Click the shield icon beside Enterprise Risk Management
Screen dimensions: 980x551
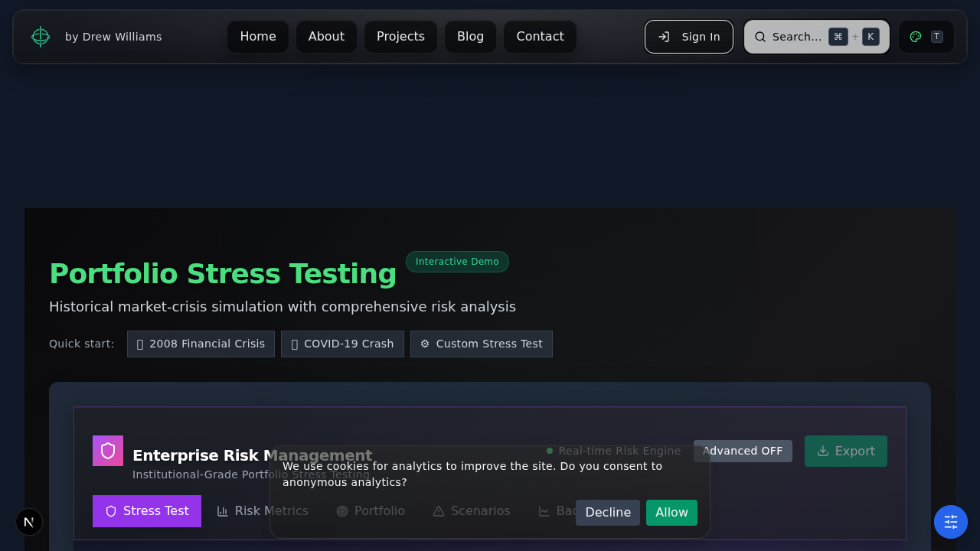108,450
